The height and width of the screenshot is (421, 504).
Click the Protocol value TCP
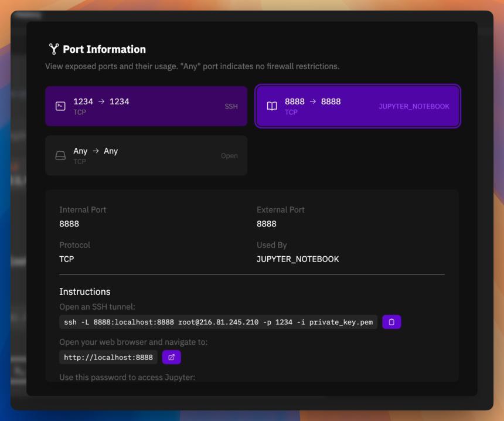click(67, 259)
